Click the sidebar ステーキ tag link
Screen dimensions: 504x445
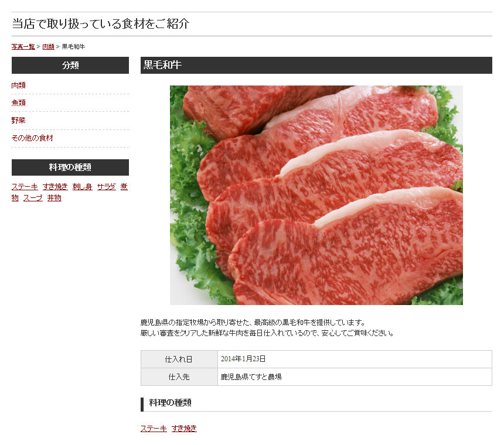(x=25, y=187)
